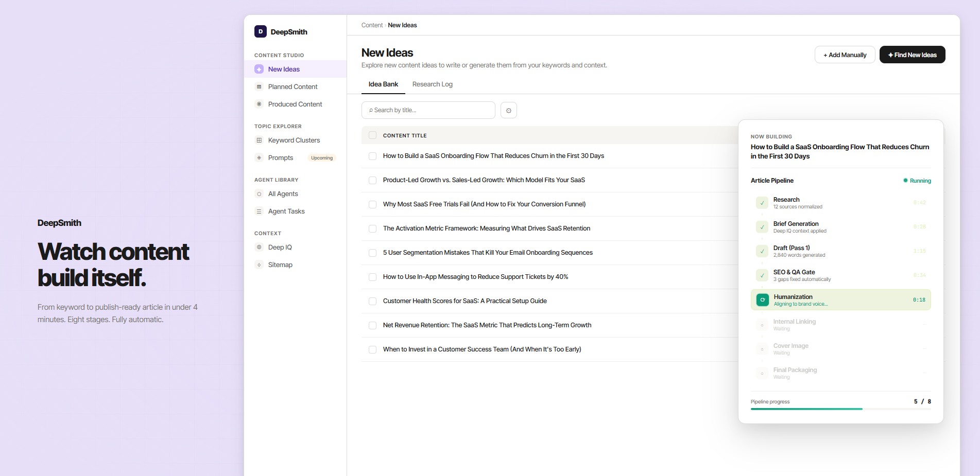Open Produced Content section
Viewport: 980px width, 476px height.
295,104
